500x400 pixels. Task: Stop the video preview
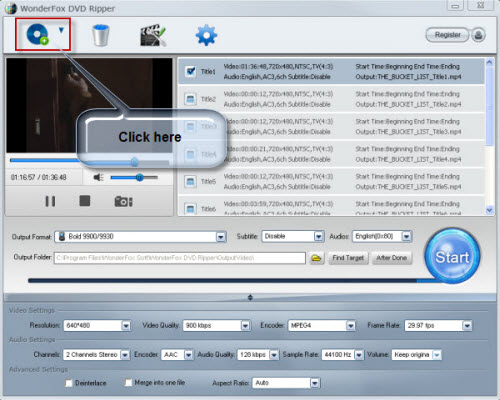(x=85, y=201)
